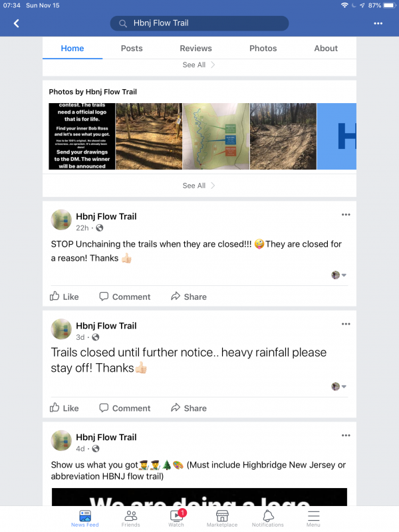
Task: Switch to the About tab
Action: [326, 48]
